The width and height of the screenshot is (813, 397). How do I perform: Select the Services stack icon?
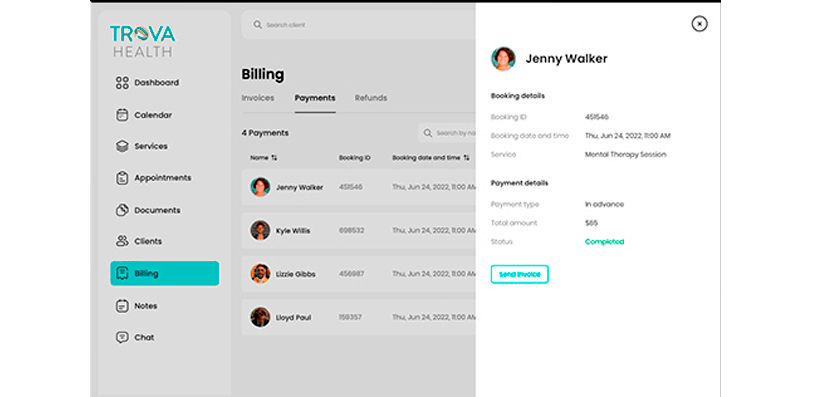pos(122,147)
